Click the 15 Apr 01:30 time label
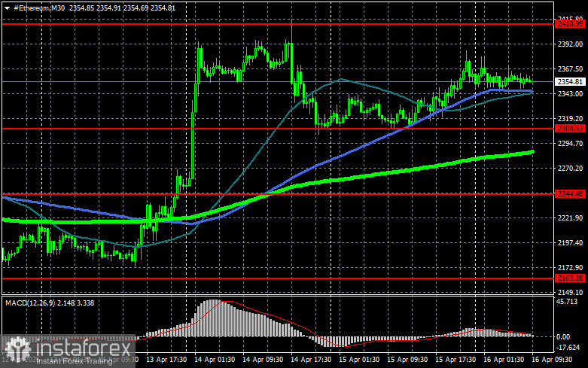This screenshot has width=588, height=368. [x=359, y=360]
